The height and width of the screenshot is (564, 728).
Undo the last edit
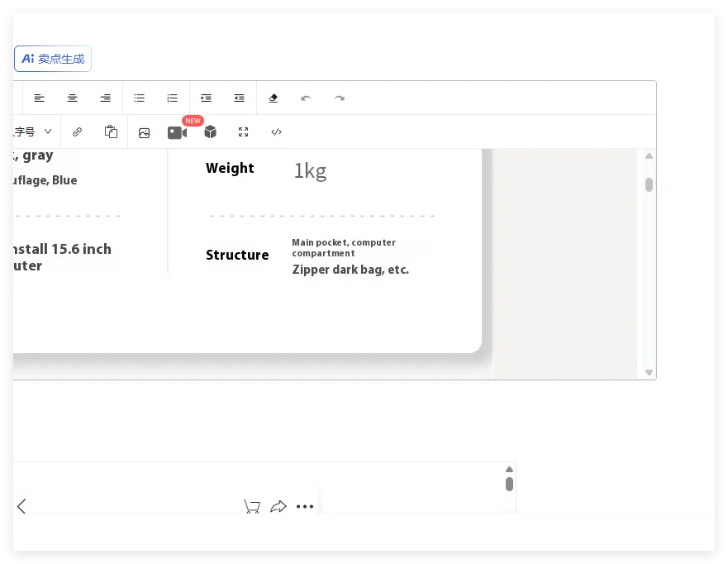click(x=306, y=98)
